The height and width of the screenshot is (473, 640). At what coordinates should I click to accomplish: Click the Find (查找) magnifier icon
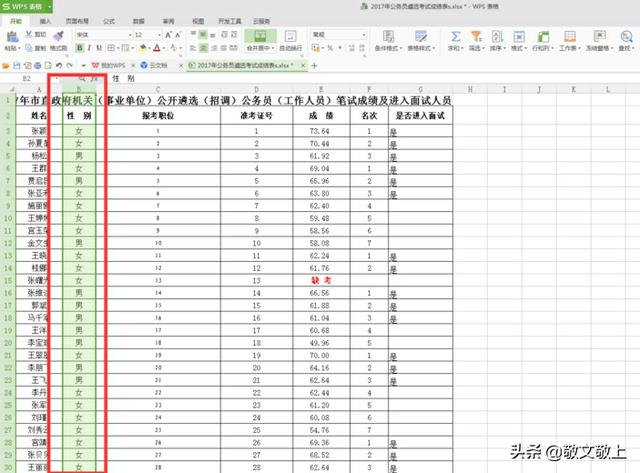click(x=626, y=36)
